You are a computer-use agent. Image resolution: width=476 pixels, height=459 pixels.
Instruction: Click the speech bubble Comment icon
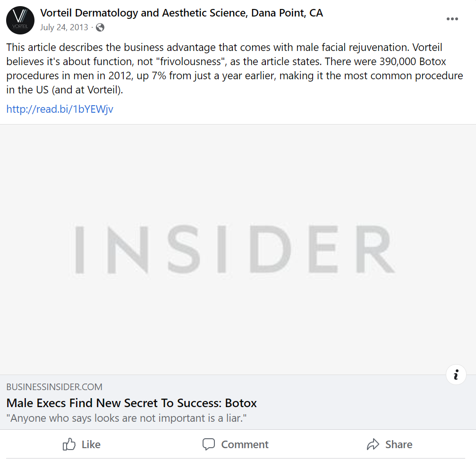(209, 444)
